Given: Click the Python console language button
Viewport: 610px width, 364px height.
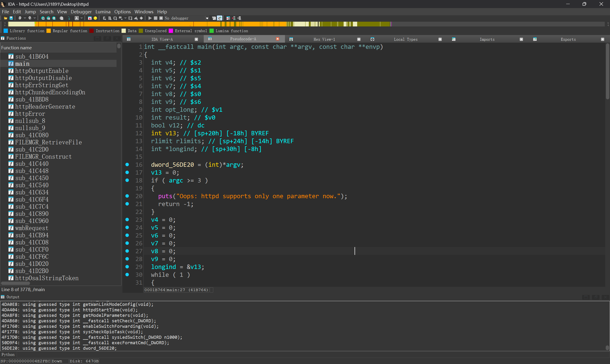Looking at the screenshot, I should click(x=8, y=354).
